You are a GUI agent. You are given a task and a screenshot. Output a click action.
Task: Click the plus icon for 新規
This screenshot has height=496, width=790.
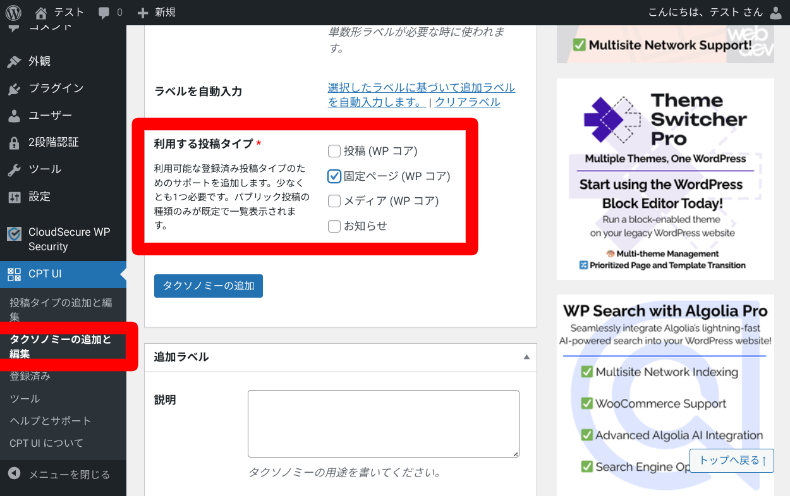[143, 13]
